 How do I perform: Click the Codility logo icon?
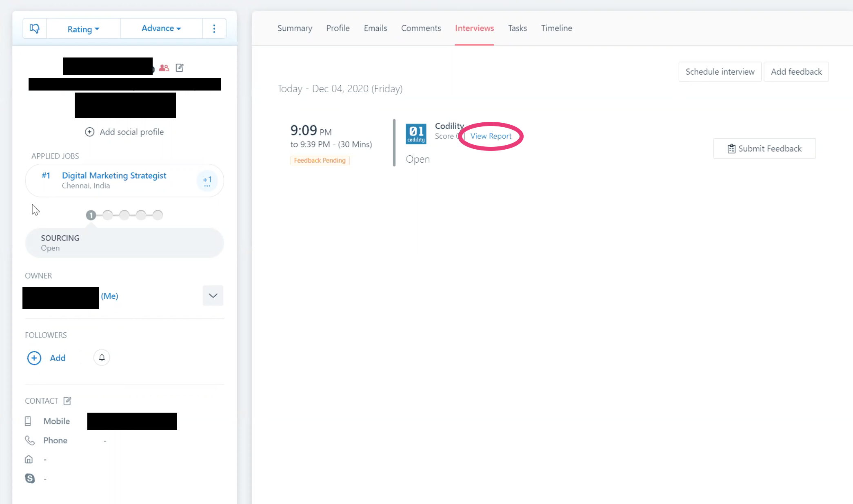pos(416,134)
